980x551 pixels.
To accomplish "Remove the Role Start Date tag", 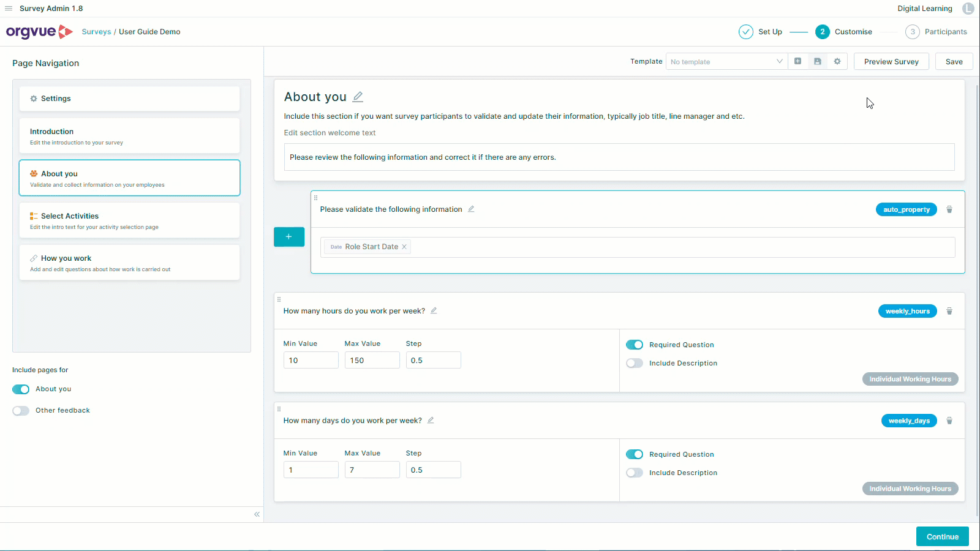I will (x=404, y=247).
